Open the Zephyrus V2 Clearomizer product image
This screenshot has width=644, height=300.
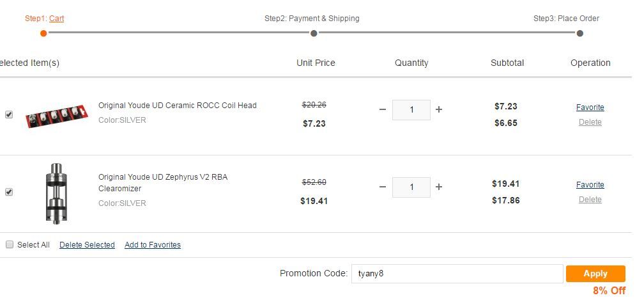click(x=56, y=194)
